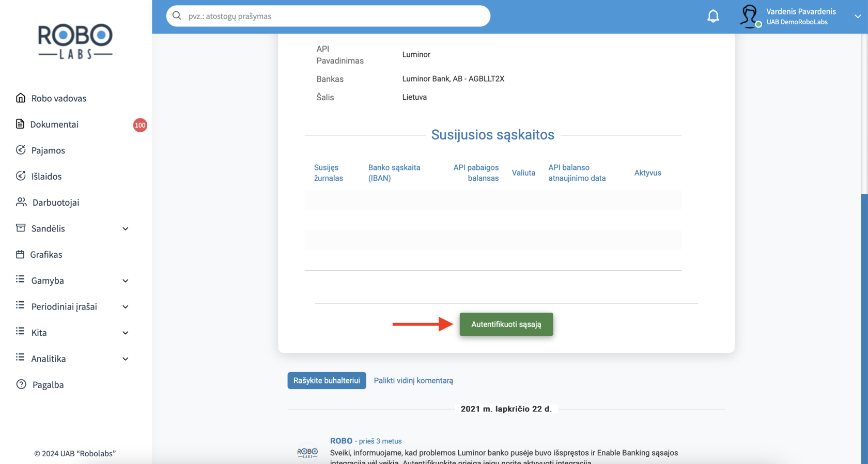Click the Darbuotojai people icon
The image size is (868, 464).
tap(21, 202)
